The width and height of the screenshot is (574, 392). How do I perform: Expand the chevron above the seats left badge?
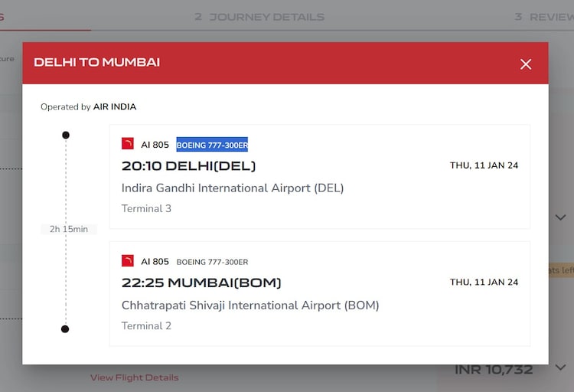coord(560,217)
